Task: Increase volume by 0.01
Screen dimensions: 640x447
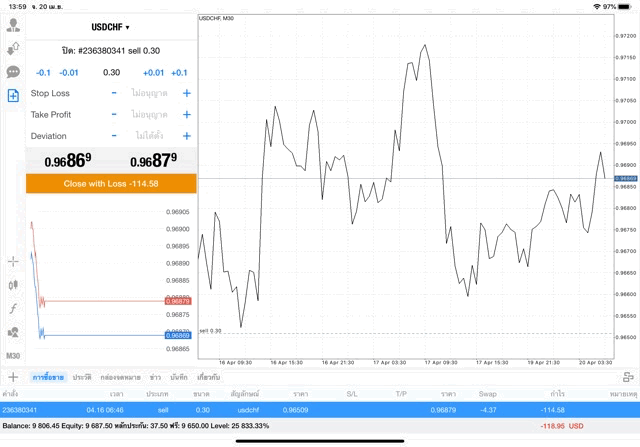Action: [x=153, y=72]
